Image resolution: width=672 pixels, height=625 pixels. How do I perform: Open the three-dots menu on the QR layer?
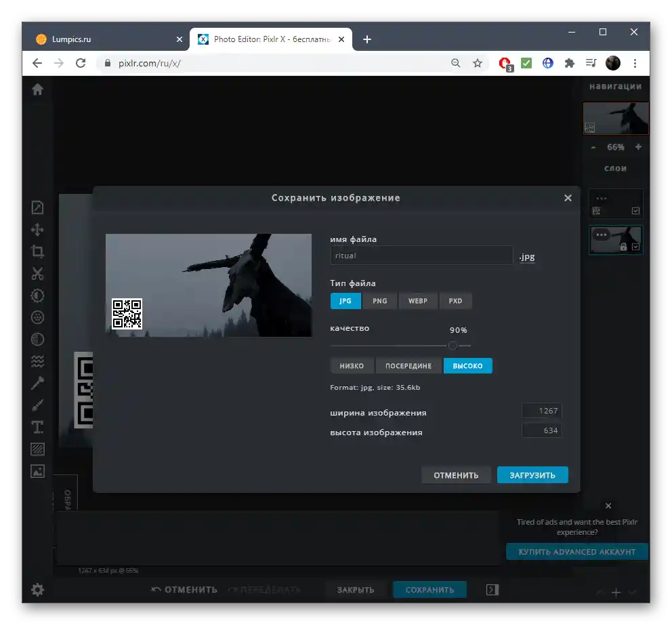click(601, 199)
